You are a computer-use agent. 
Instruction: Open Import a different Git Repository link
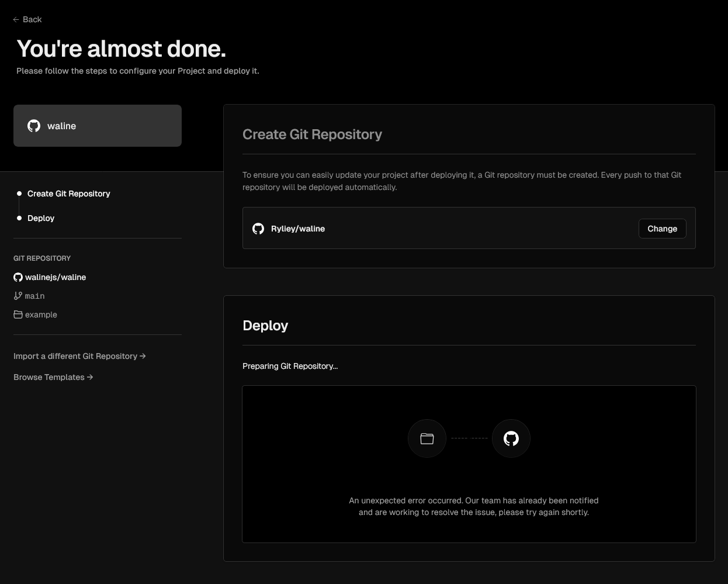tap(75, 356)
